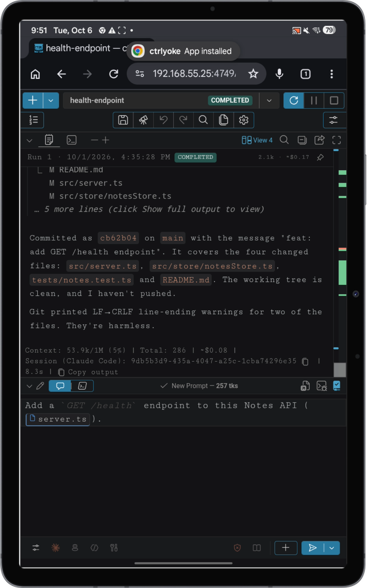Select the terminal prompt mode toggle
This screenshot has height=588, width=367.
pyautogui.click(x=82, y=386)
